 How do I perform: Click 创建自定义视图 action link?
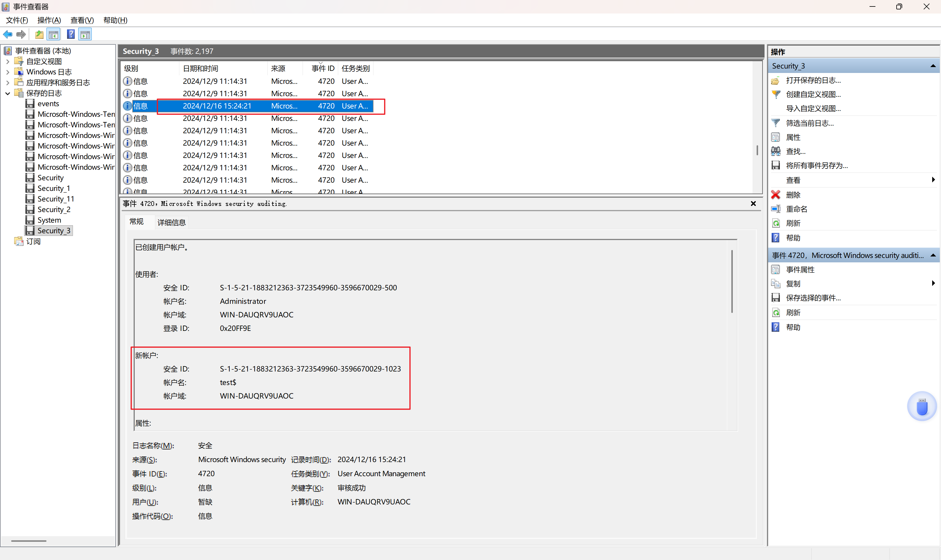813,94
